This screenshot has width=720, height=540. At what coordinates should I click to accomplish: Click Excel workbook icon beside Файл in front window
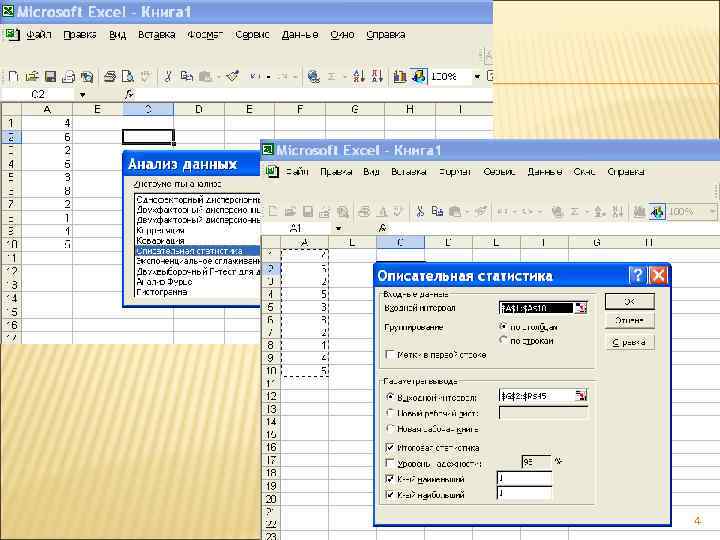tap(272, 171)
